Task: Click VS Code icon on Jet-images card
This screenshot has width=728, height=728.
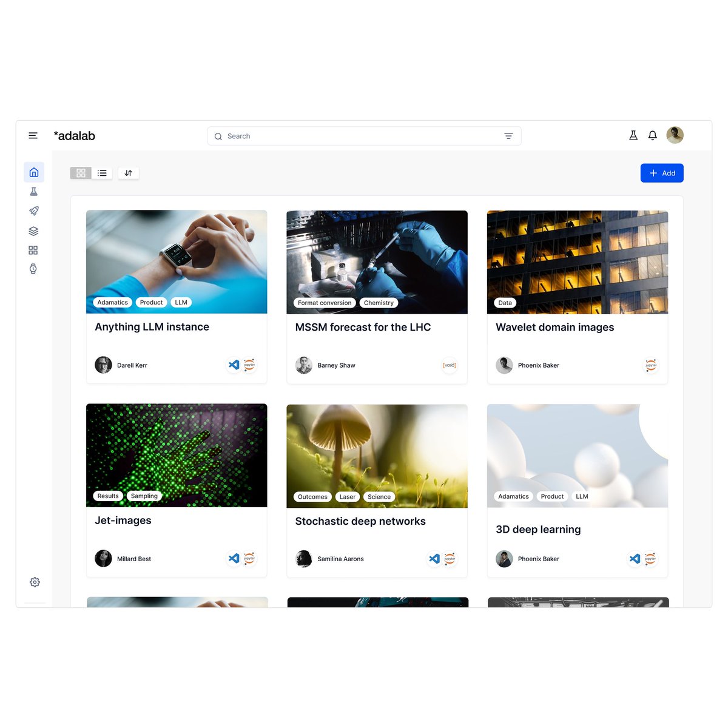Action: [234, 558]
